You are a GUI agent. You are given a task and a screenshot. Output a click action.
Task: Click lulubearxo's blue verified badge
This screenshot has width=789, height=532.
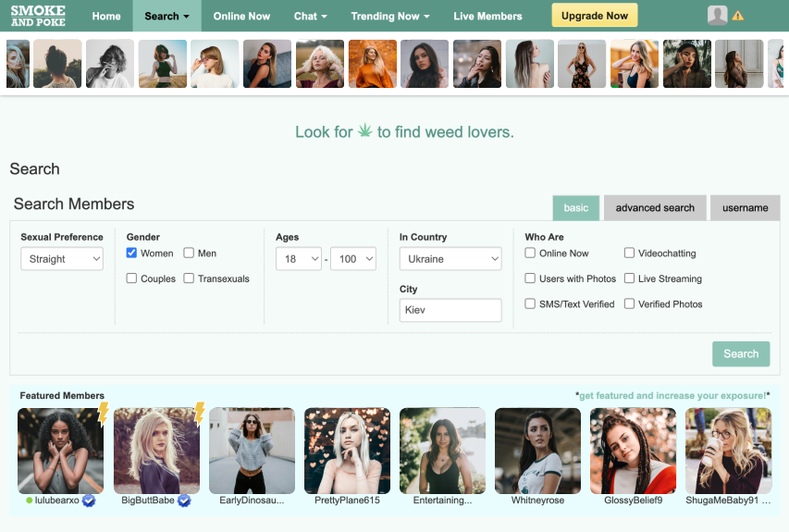89,501
